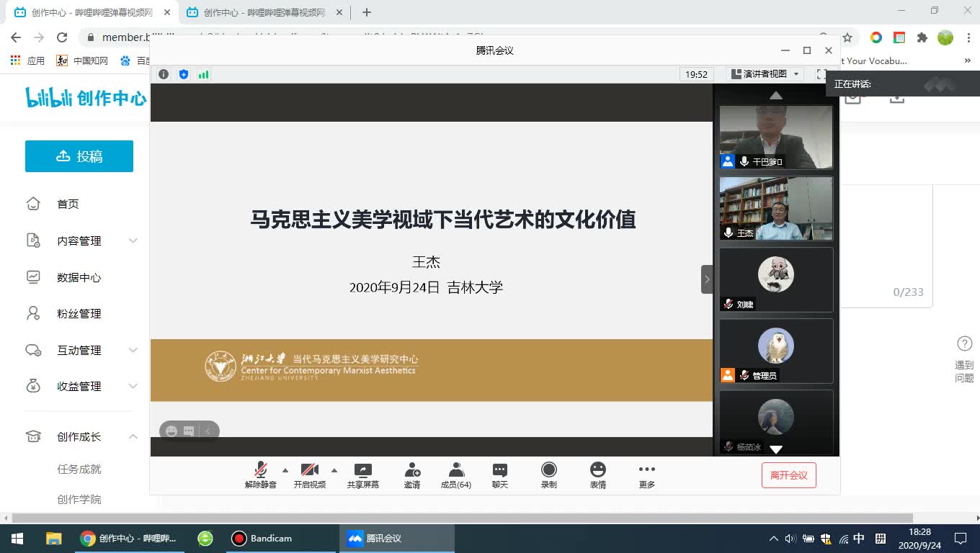Collapse the participant video sidebar
The image size is (980, 553).
tap(707, 279)
